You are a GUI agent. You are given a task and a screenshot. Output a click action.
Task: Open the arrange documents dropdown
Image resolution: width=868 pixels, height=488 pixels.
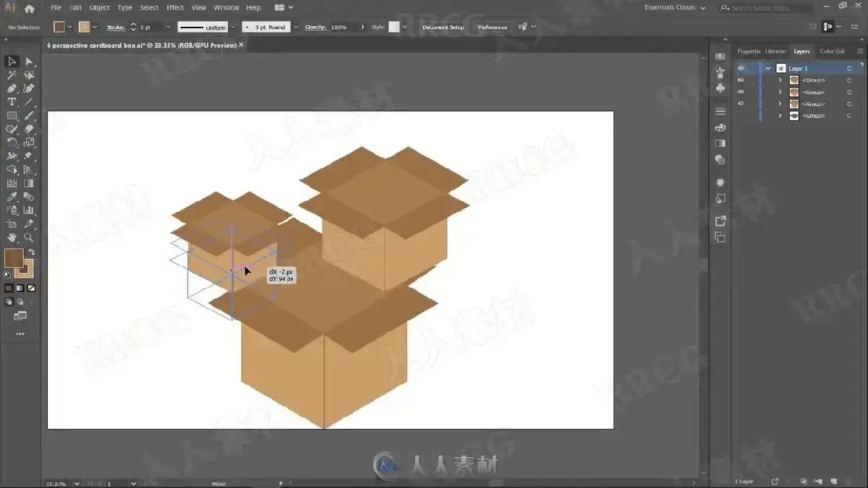tap(284, 8)
